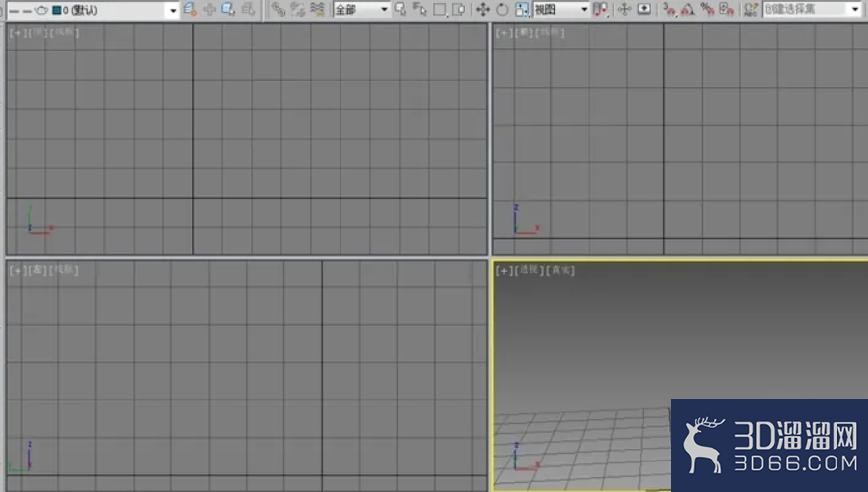Activate the Select and Rotate tool
This screenshot has height=492, width=868.
[502, 10]
